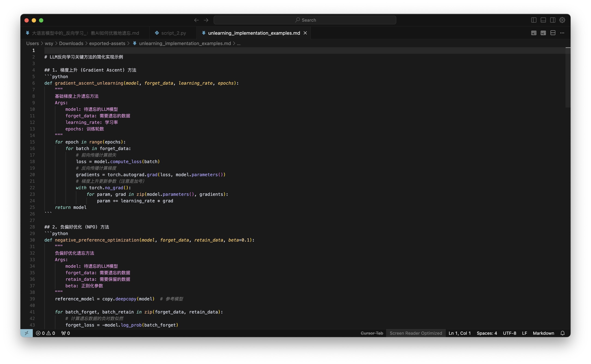The height and width of the screenshot is (364, 591).
Task: Go forward with the right arrow
Action: [x=206, y=20]
